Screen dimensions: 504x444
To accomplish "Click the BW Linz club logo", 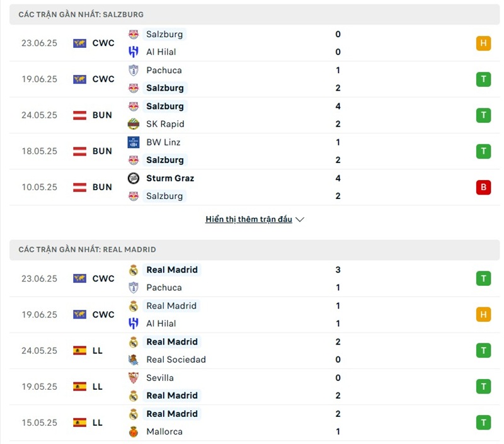I will 134,142.
